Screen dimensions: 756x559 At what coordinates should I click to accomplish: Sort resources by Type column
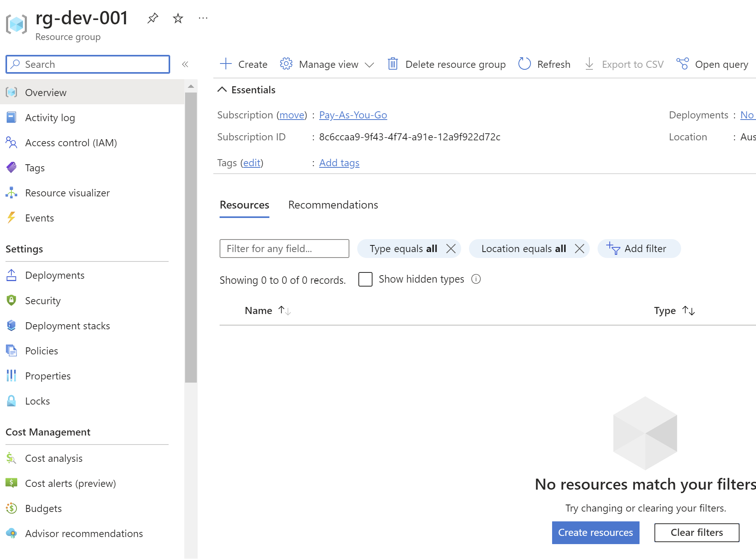point(674,310)
